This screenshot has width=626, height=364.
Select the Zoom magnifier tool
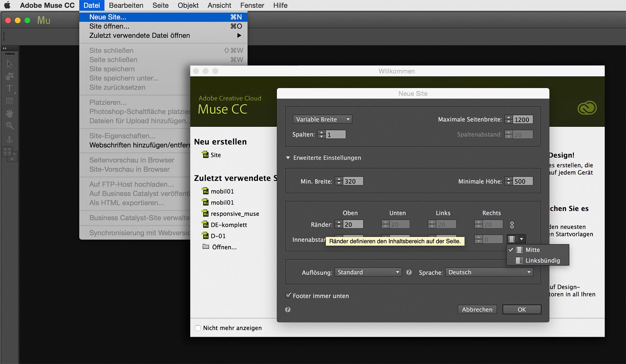(x=10, y=126)
